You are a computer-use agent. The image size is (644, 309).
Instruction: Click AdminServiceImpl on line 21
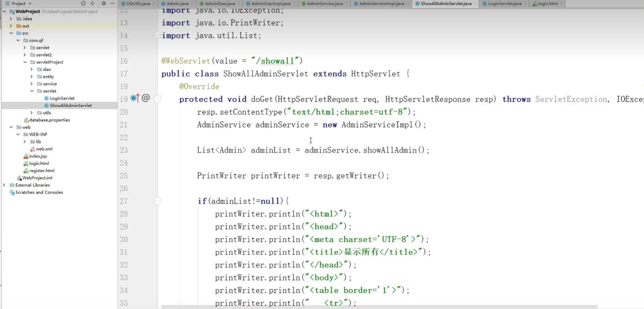click(x=377, y=125)
